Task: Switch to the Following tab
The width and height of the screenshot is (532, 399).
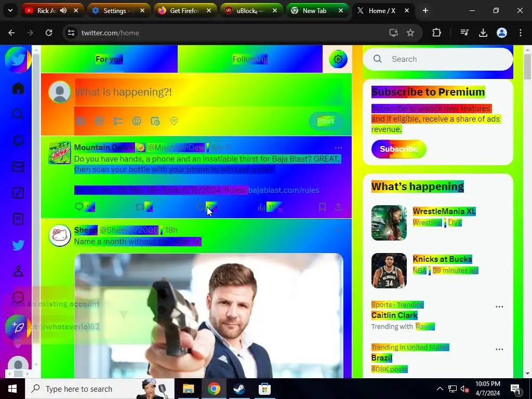Action: [x=250, y=59]
